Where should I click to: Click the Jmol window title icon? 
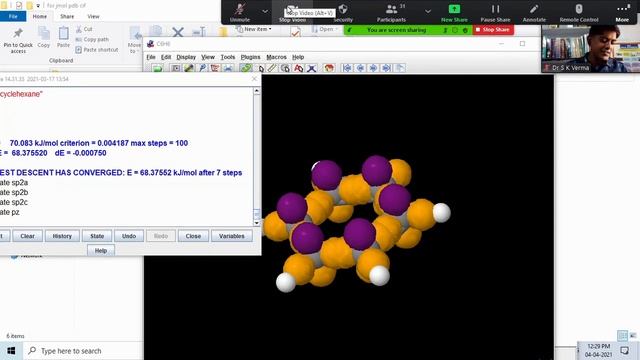coord(151,44)
